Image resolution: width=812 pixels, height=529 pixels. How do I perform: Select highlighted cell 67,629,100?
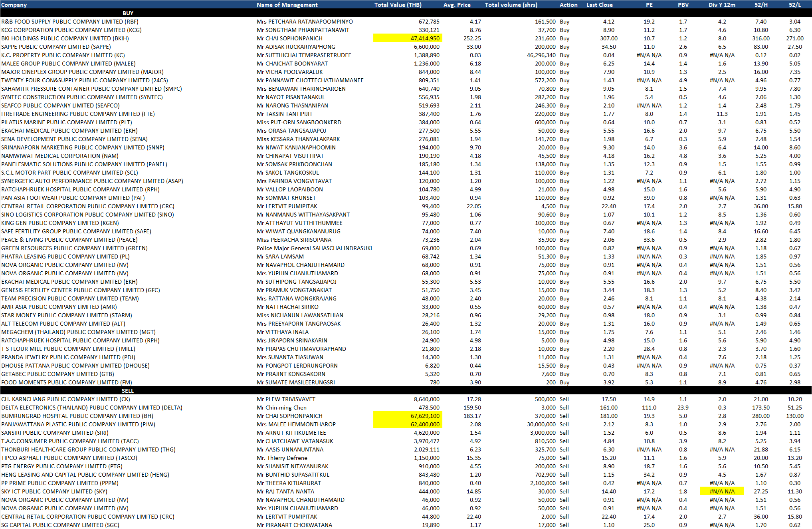tap(408, 416)
